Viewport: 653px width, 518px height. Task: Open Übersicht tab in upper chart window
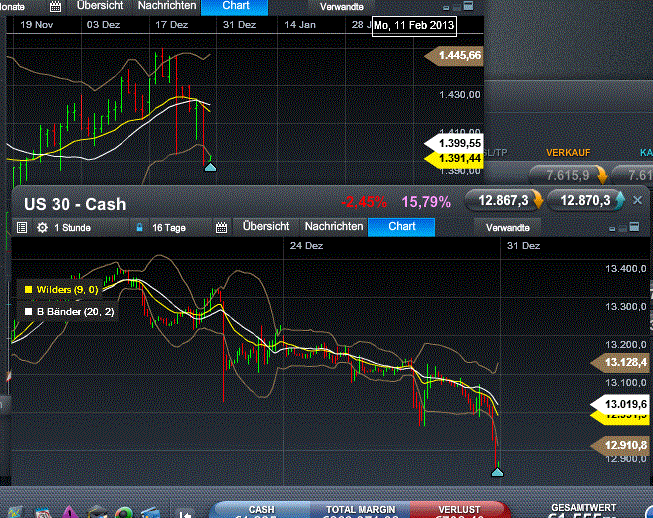100,6
